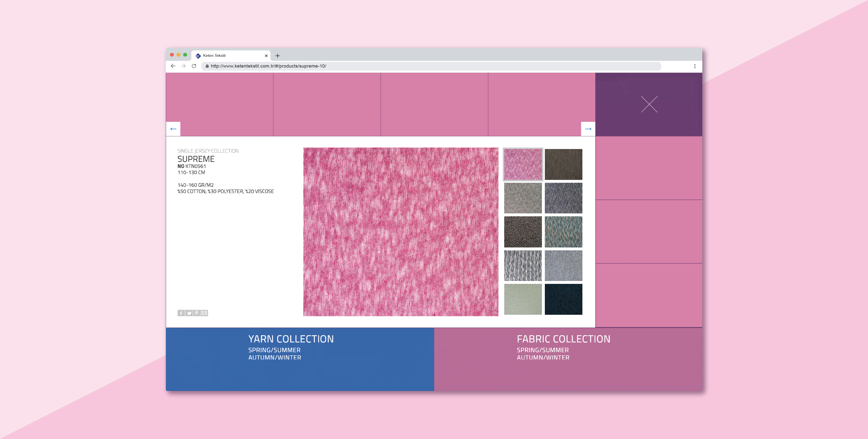
Task: Open the Yarn Collection section
Action: point(291,339)
